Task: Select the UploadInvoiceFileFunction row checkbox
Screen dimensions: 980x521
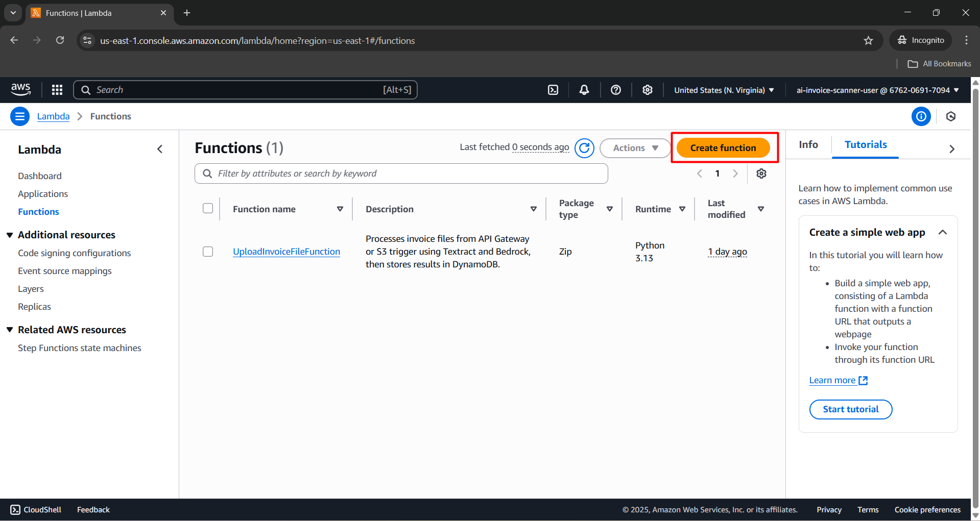Action: click(x=208, y=251)
